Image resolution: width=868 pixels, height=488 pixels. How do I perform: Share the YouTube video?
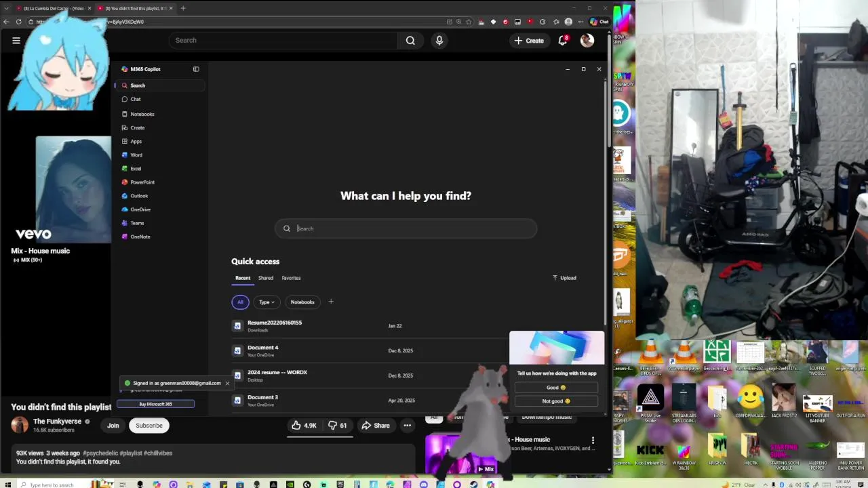(x=375, y=426)
